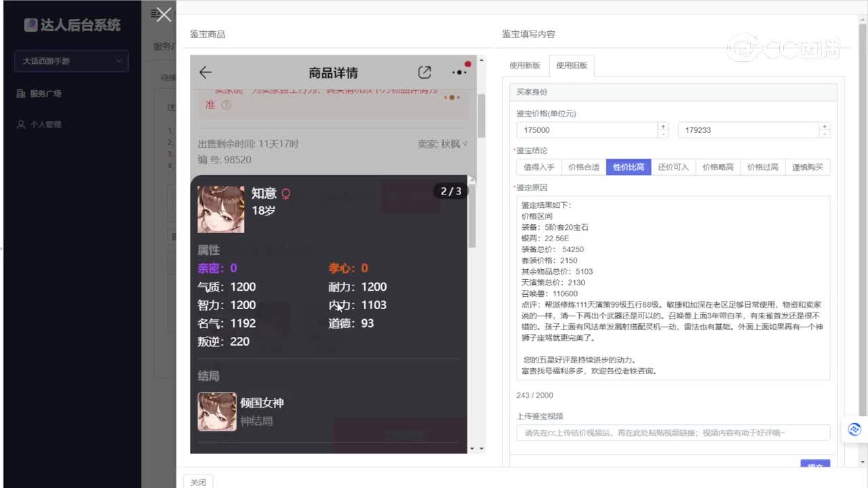The image size is (868, 488).
Task: Increase the 175000 price with the plus stepper
Action: 663,126
